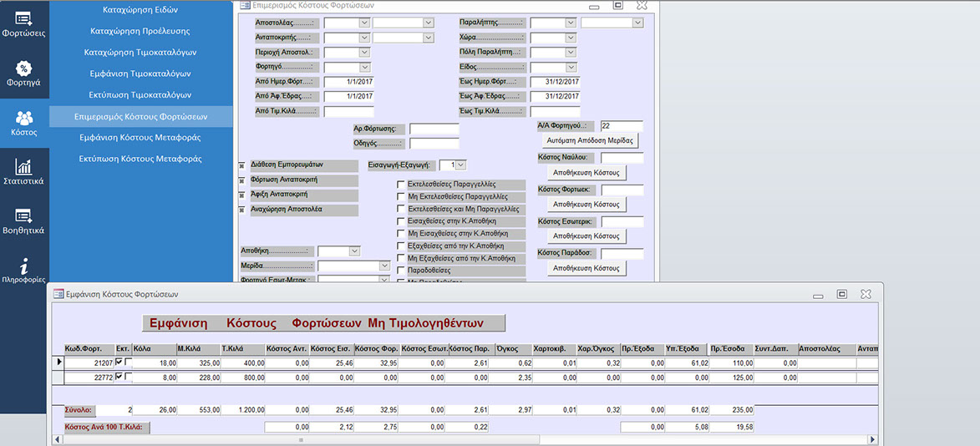The image size is (980, 446).
Task: Open the Φορτηγά sidebar section
Action: pos(23,73)
